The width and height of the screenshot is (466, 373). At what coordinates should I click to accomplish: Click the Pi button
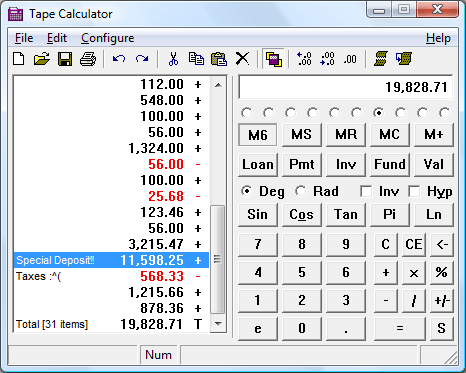tap(390, 215)
